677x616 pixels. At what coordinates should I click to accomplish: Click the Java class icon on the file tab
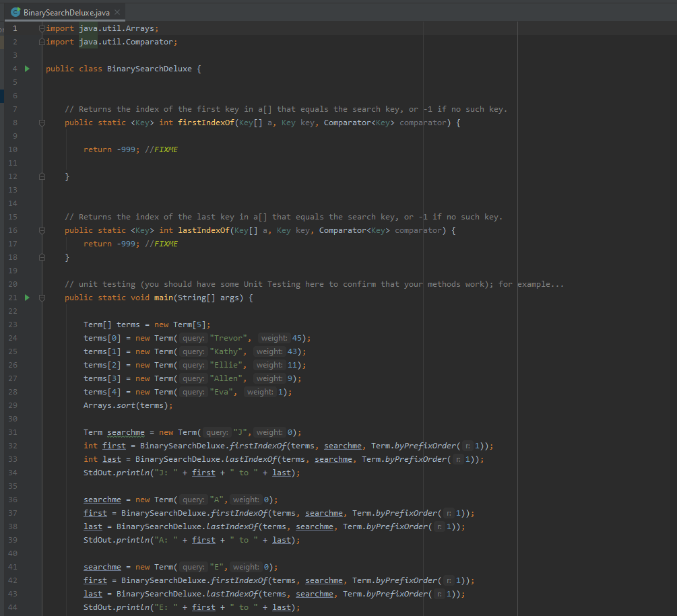(x=15, y=12)
